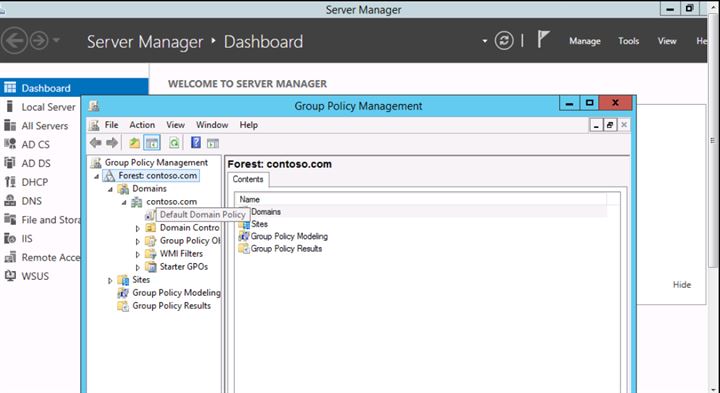Open the Tools menu in Server Manager
Screen dimensions: 720x393
click(628, 41)
